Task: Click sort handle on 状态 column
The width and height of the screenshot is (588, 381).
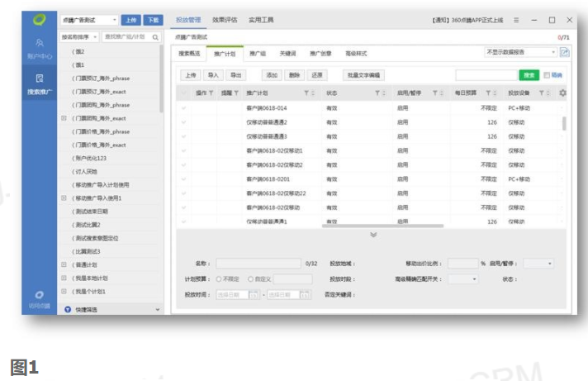Action: pyautogui.click(x=384, y=93)
